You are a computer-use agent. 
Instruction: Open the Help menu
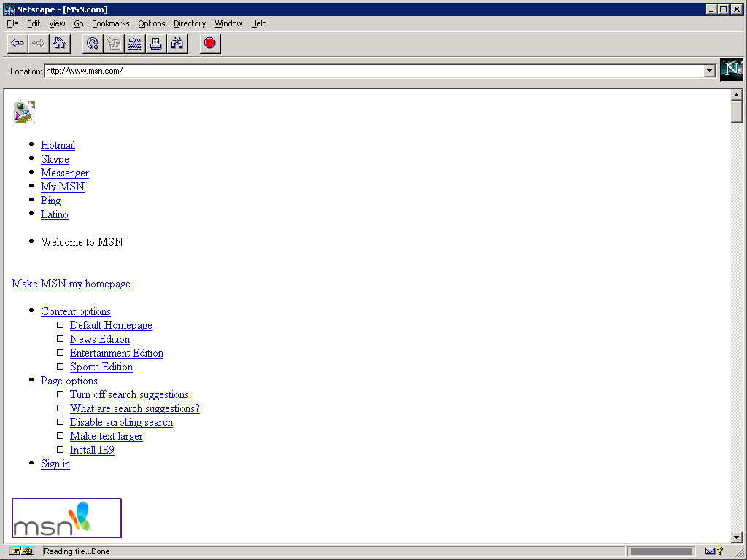(259, 23)
